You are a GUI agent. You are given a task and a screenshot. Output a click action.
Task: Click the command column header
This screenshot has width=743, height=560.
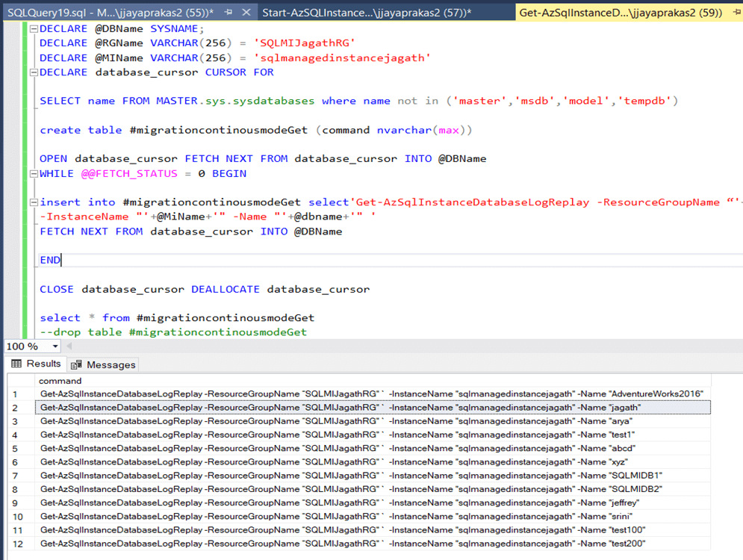point(60,381)
